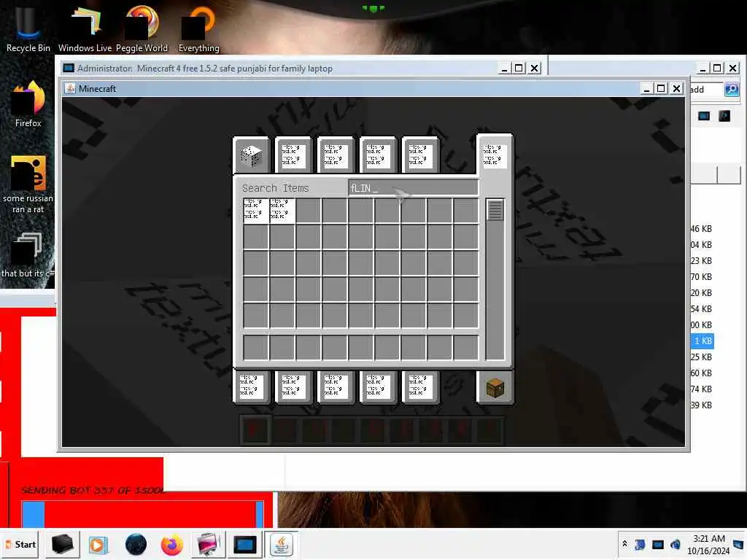Click 'SENDING BOT 337 OF 1500' text
The height and width of the screenshot is (560, 747).
pyautogui.click(x=93, y=491)
